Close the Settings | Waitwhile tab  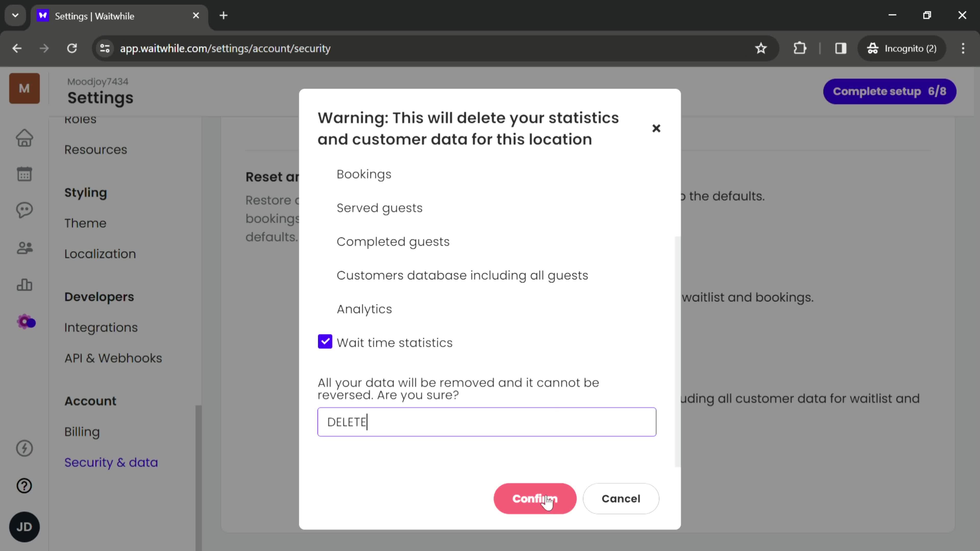[196, 16]
